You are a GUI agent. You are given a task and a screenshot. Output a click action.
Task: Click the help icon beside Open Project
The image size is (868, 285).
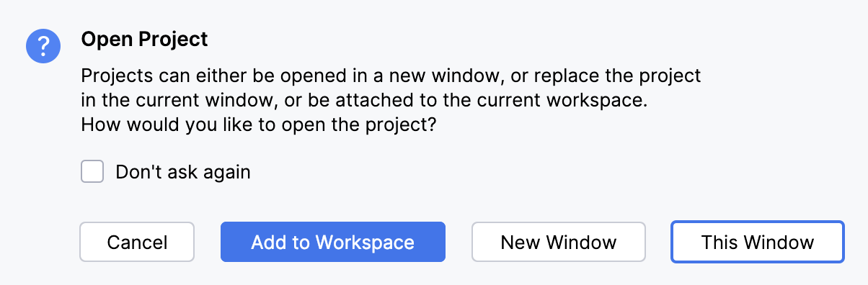point(43,46)
